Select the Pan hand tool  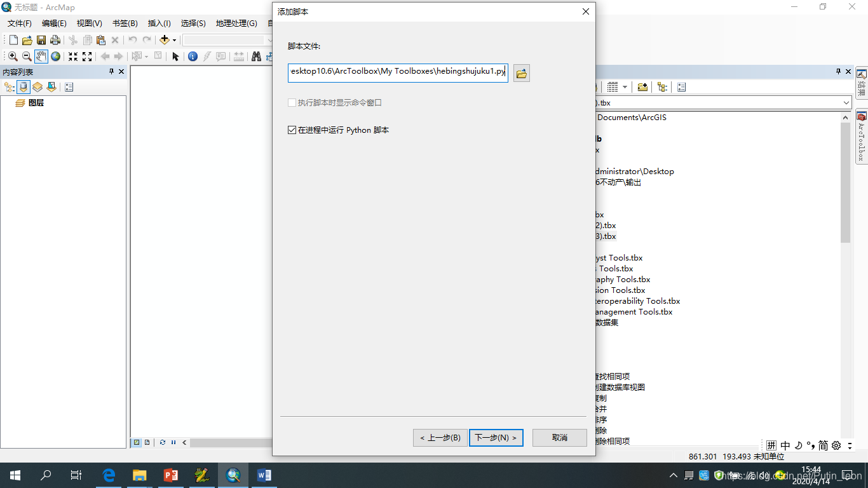pos(41,57)
